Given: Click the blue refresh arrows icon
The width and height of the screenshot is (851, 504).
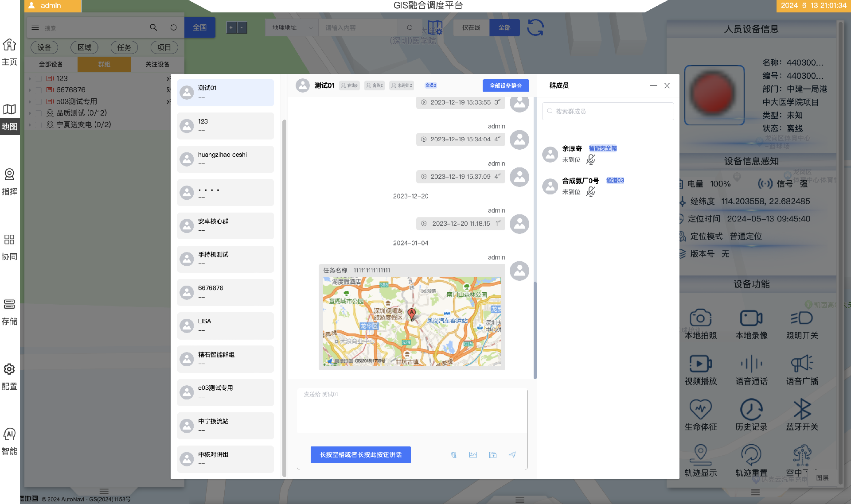Looking at the screenshot, I should click(535, 27).
